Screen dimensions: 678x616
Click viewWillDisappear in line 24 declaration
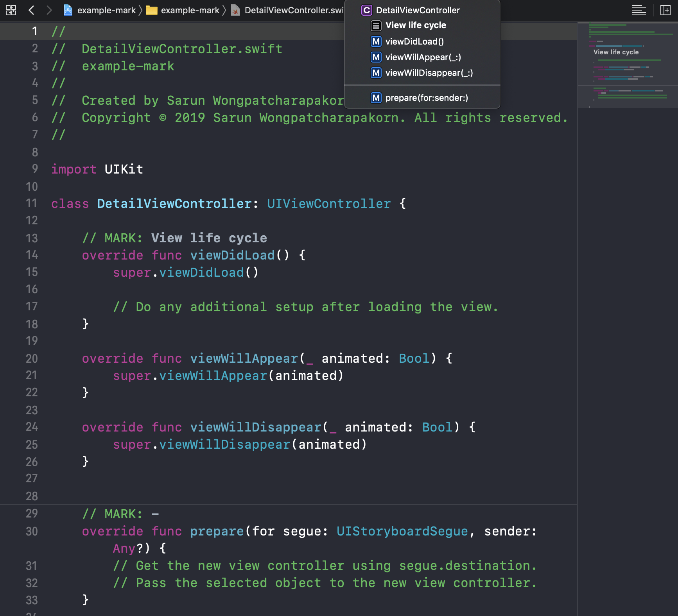(x=256, y=427)
